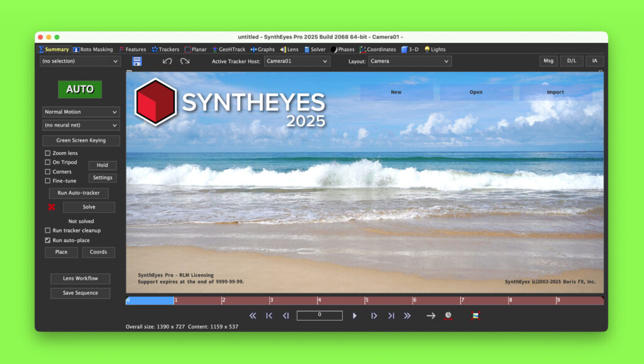Click the clock icon in the playback bar
This screenshot has width=644, height=364.
point(448,316)
